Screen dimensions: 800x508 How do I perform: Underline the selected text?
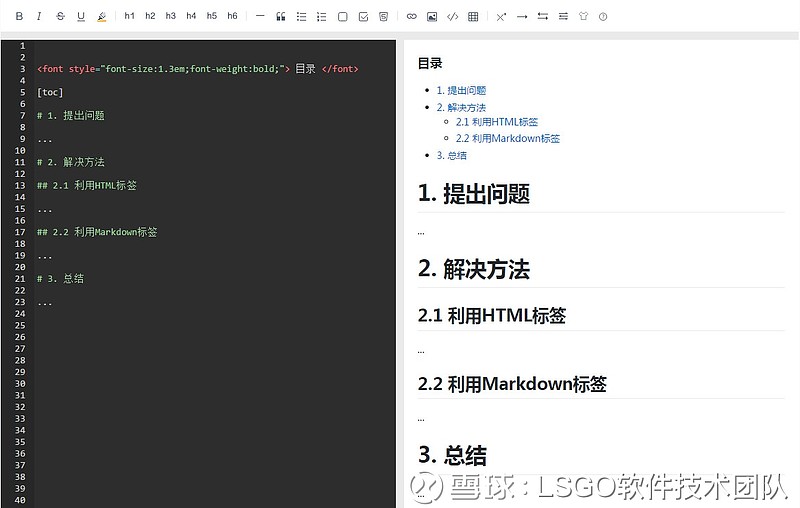pyautogui.click(x=81, y=16)
